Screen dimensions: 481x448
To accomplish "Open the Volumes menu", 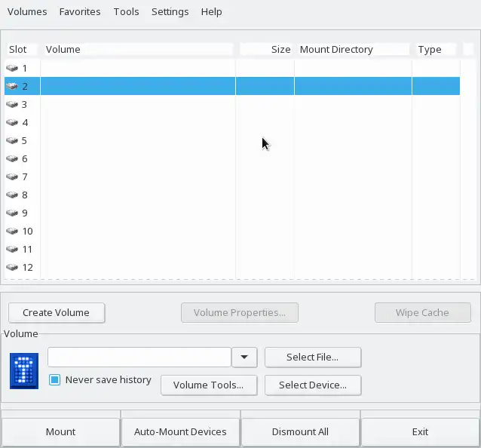I will [27, 11].
